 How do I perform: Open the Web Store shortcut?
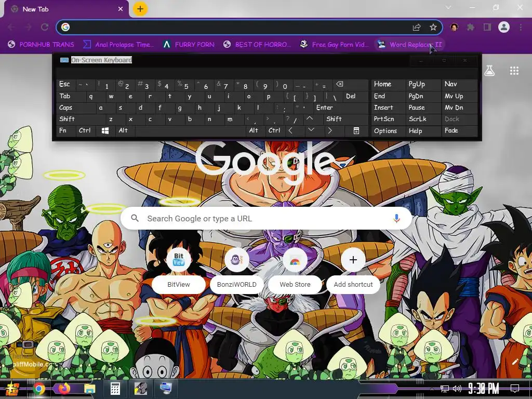tap(295, 270)
